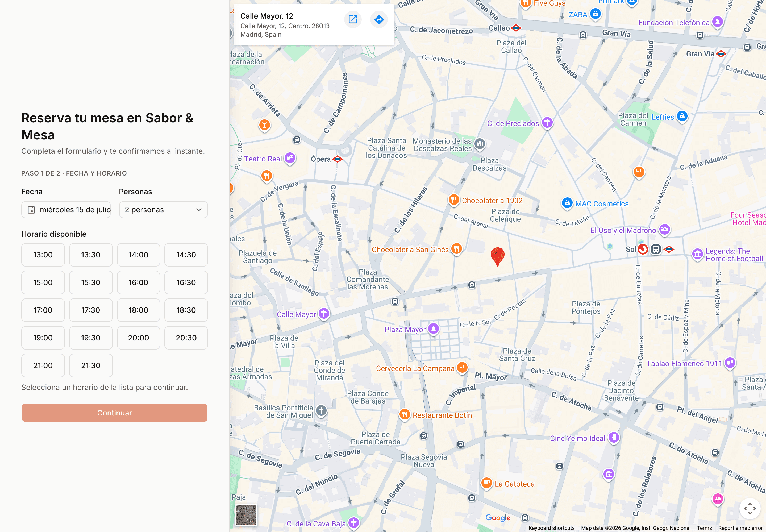
Task: Pick the 14:30 time slot
Action: tap(186, 255)
